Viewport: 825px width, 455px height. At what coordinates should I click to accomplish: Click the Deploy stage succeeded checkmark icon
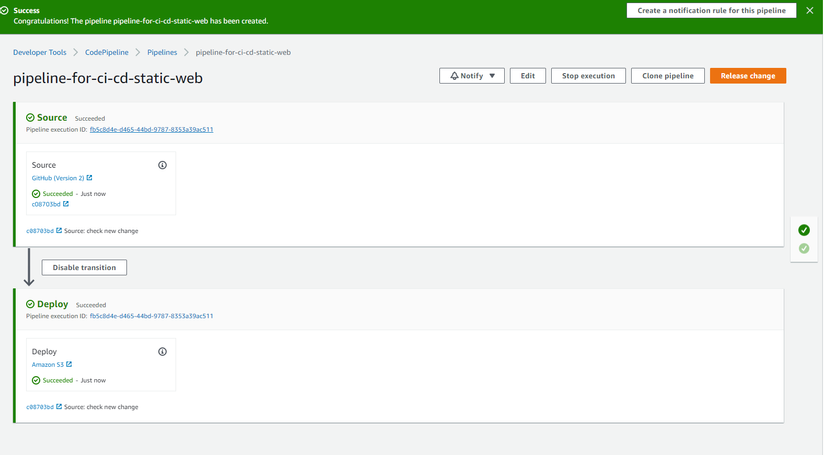coord(30,304)
